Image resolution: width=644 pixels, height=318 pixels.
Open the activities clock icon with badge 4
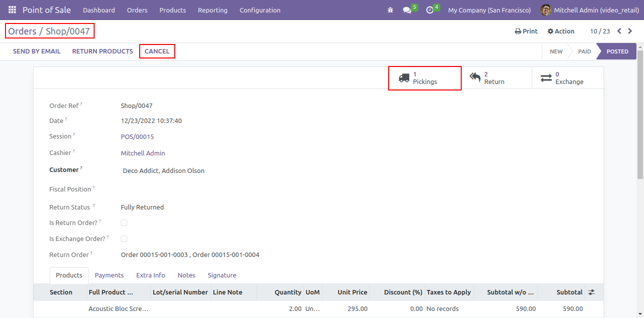click(x=430, y=10)
